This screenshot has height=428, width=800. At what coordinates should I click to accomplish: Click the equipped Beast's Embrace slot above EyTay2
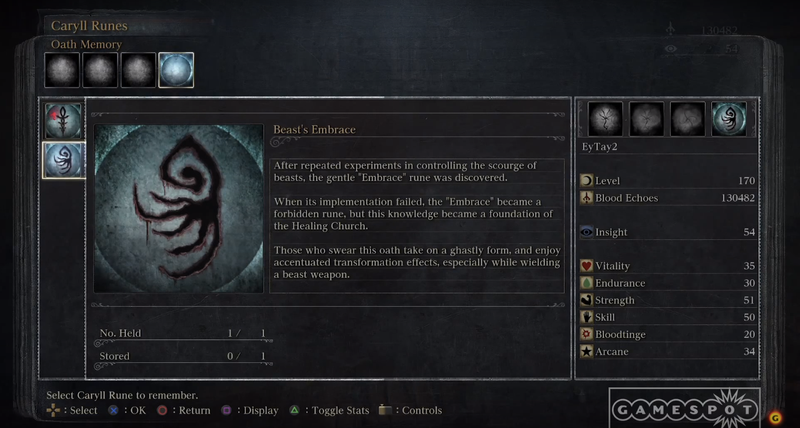(729, 119)
